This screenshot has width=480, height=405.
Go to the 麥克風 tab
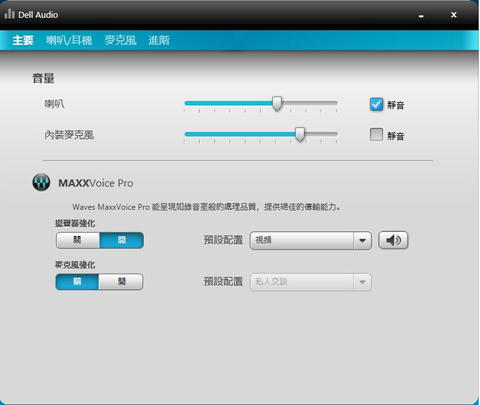pos(120,40)
